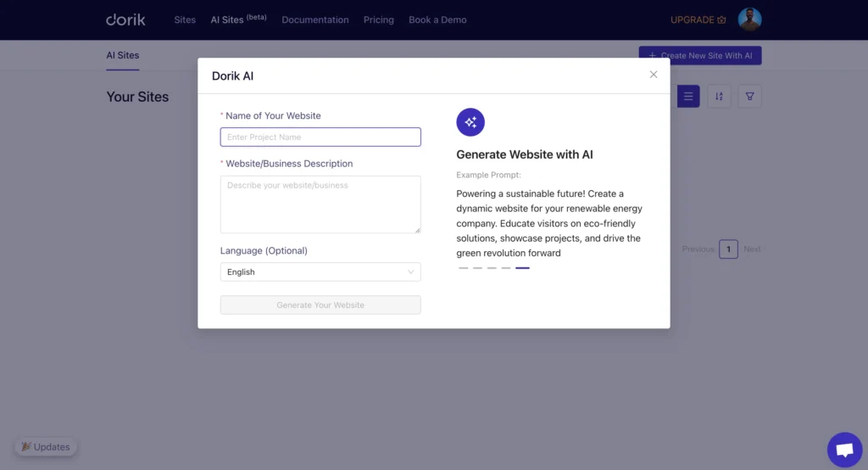Go to Previous page

(x=698, y=249)
